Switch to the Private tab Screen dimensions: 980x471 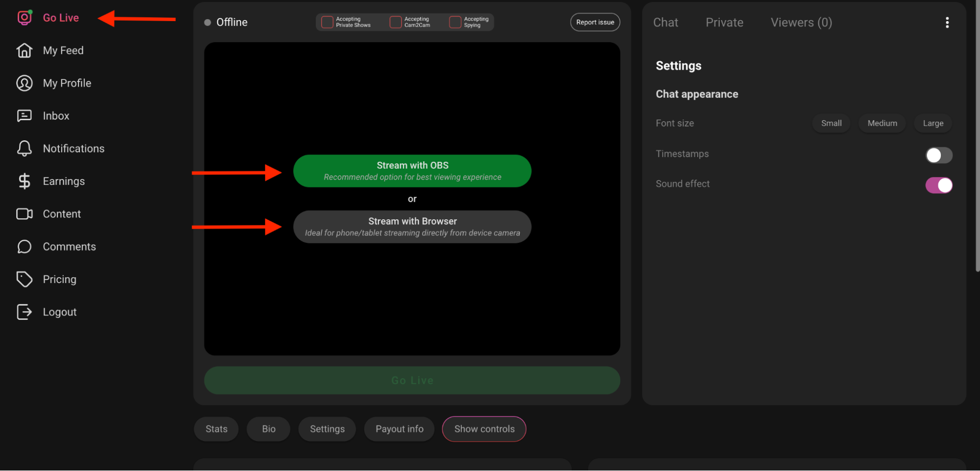pyautogui.click(x=724, y=22)
